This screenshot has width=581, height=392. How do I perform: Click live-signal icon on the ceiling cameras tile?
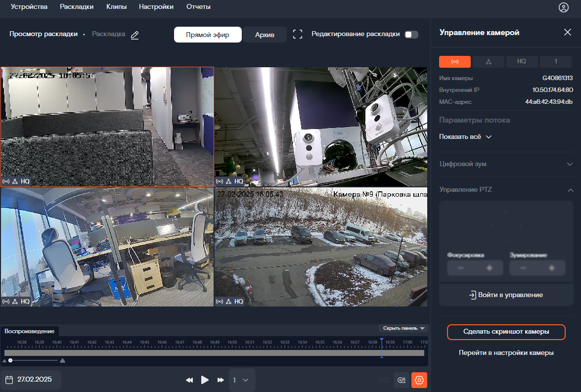point(220,181)
